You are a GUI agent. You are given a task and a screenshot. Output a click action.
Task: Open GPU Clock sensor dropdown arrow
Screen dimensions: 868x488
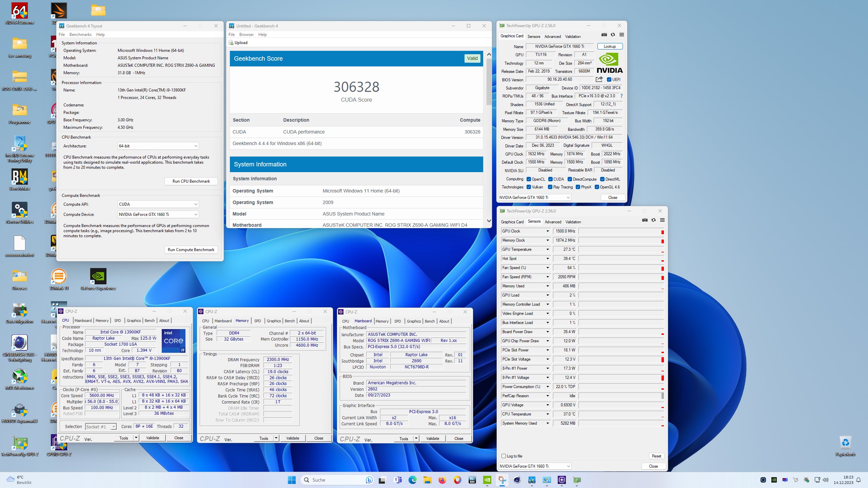[x=548, y=231]
